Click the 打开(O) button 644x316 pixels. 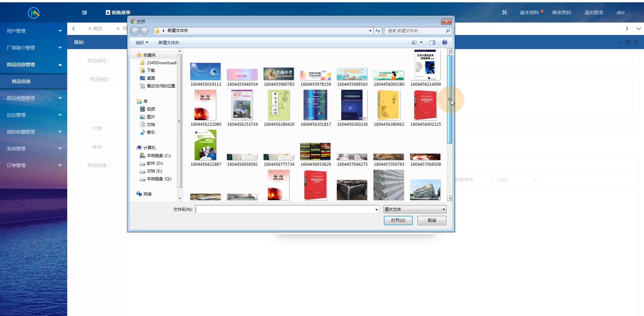click(398, 221)
